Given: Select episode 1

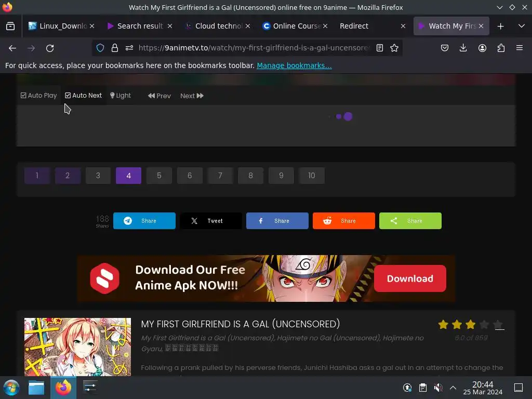Looking at the screenshot, I should coord(37,176).
